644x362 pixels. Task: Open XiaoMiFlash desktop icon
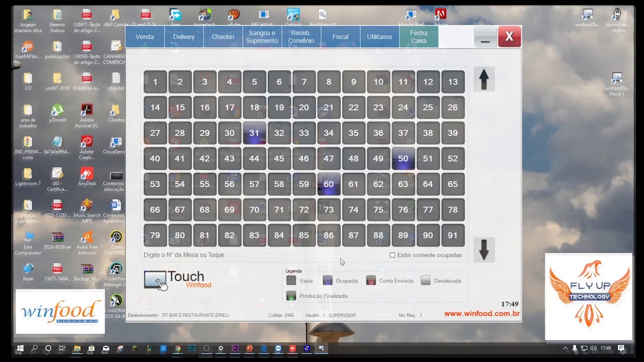click(x=28, y=50)
